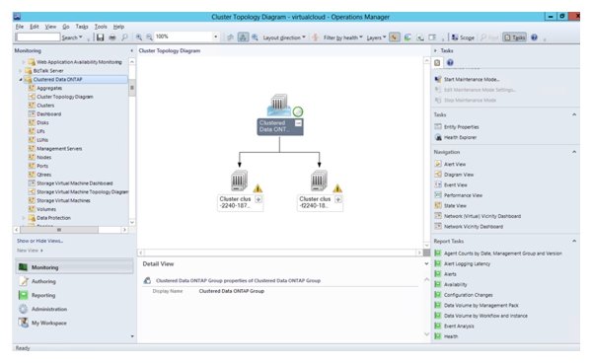
Task: Select Aggregates in the monitoring tree
Action: point(49,88)
